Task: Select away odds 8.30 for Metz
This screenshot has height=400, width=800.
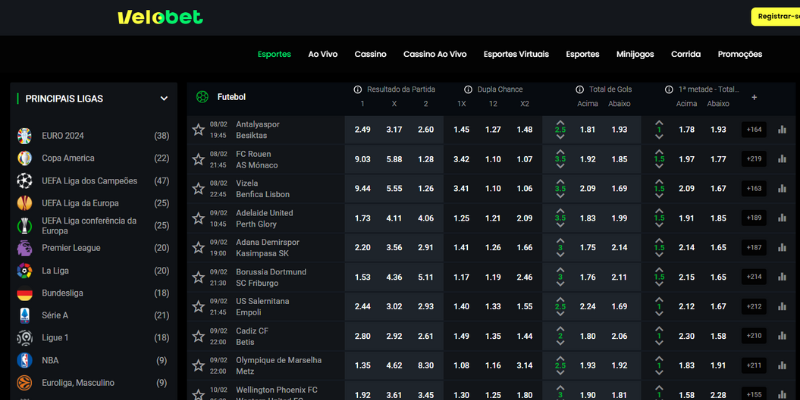Action: click(x=426, y=366)
